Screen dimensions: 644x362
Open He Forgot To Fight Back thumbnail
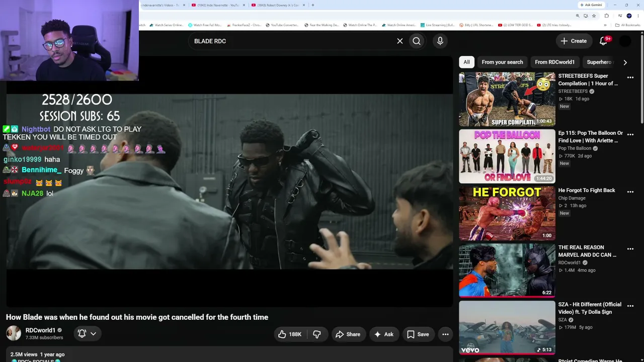pos(507,214)
